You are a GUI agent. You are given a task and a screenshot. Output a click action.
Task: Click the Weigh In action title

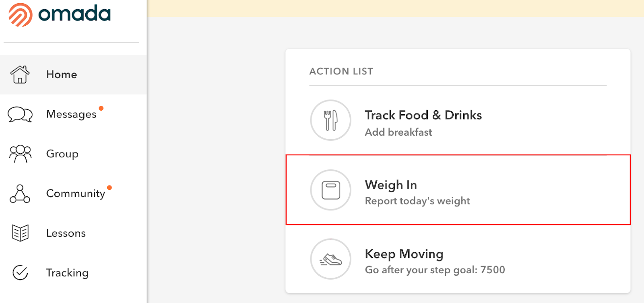click(x=391, y=185)
